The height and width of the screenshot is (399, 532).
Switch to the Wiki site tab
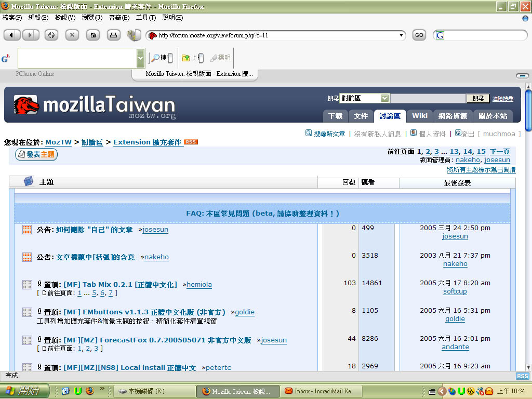click(420, 116)
